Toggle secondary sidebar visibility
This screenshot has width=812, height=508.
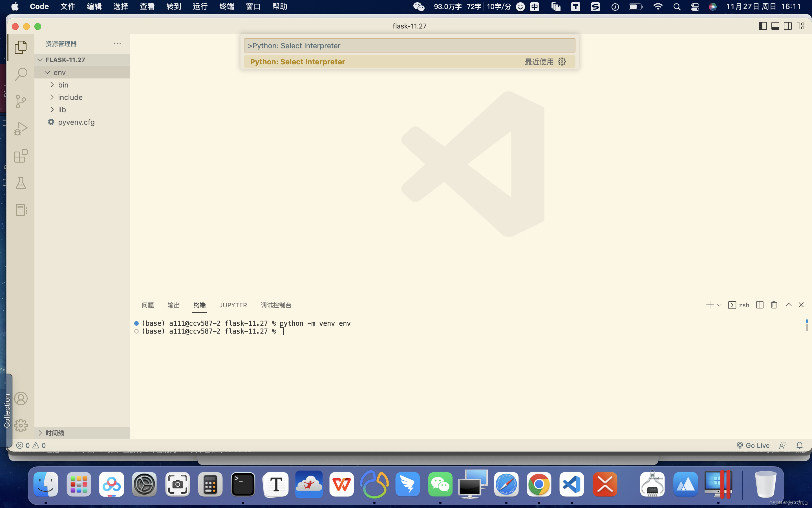pos(788,26)
